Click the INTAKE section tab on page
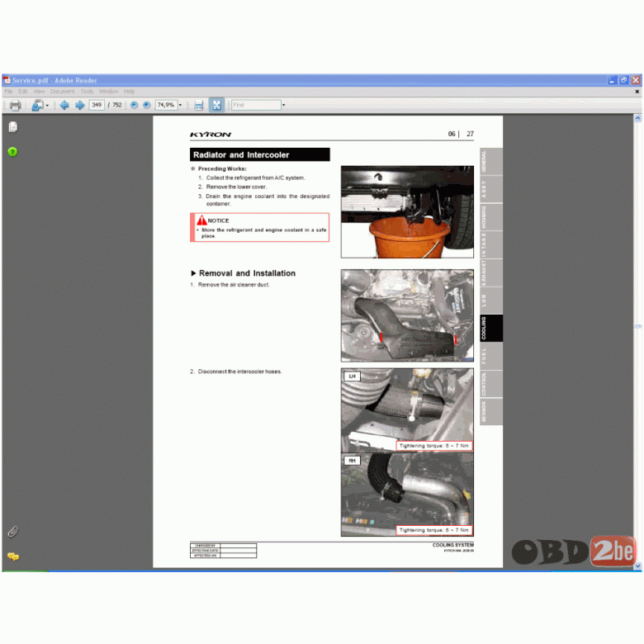 point(491,244)
